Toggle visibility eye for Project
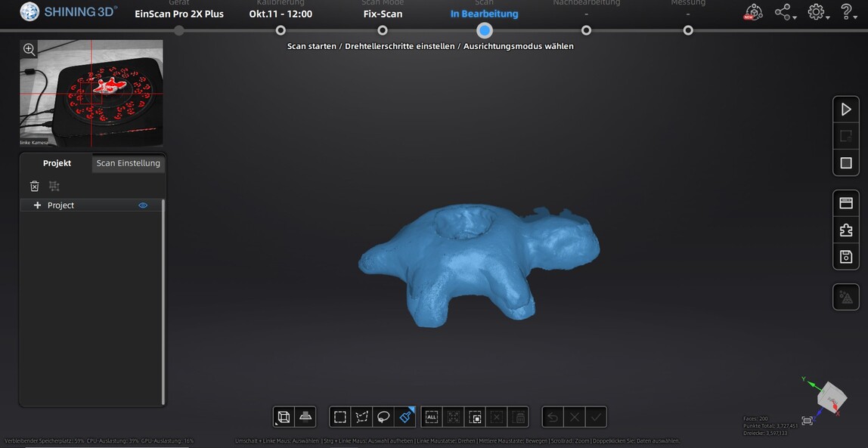 coord(143,205)
